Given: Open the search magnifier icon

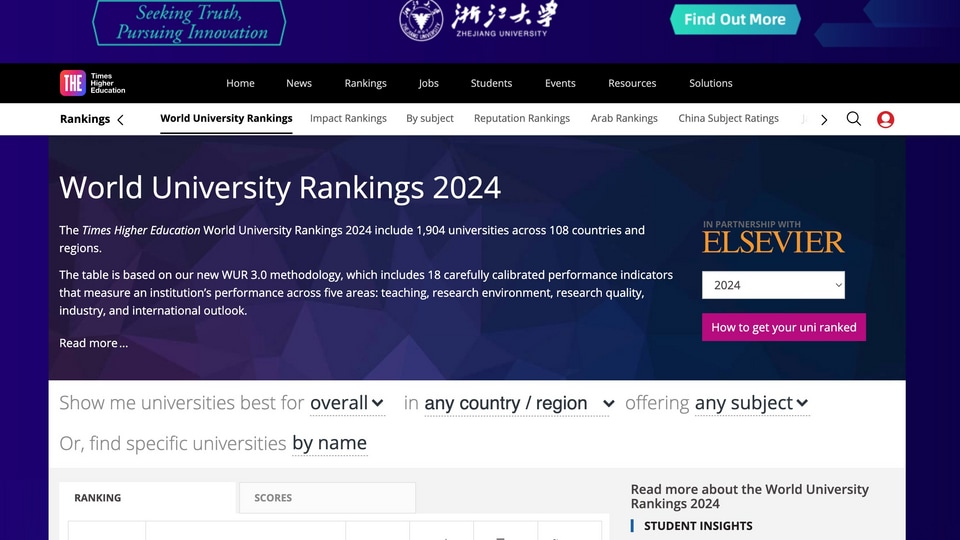Looking at the screenshot, I should click(853, 119).
